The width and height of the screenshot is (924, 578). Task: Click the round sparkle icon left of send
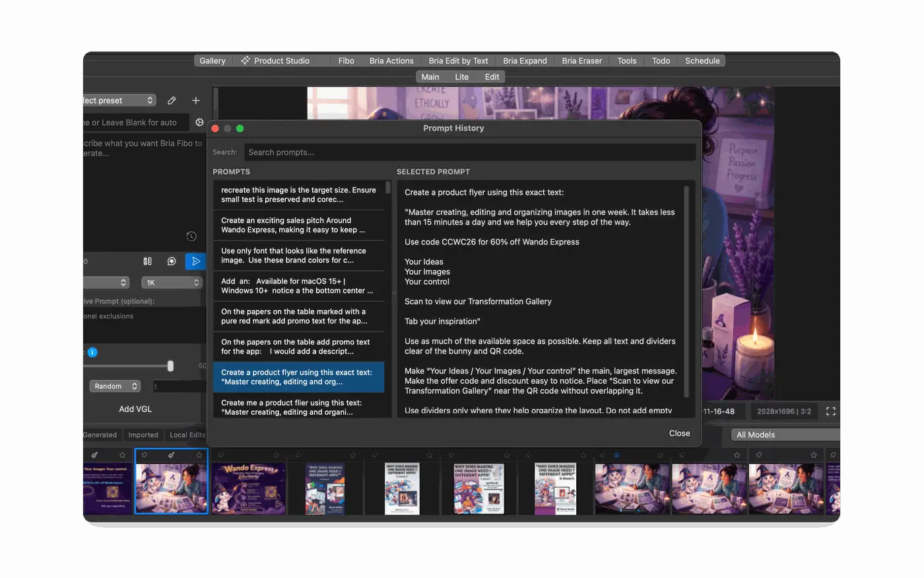coord(172,262)
